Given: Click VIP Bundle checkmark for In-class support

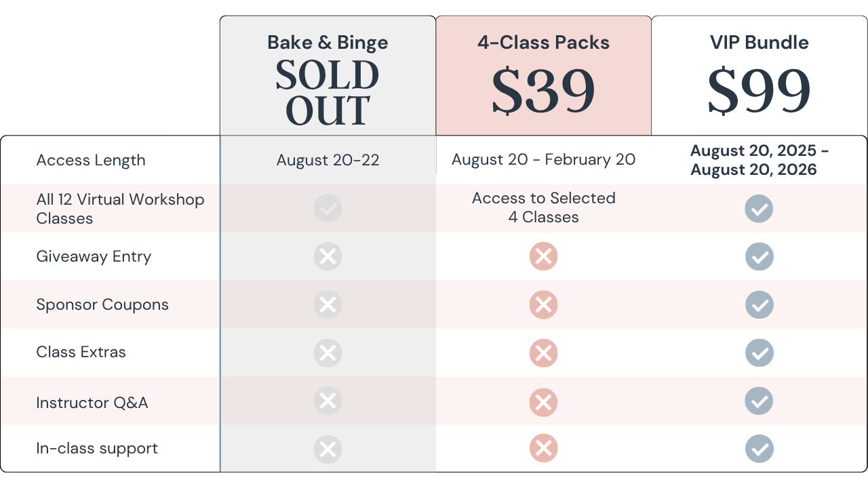Looking at the screenshot, I should click(759, 449).
